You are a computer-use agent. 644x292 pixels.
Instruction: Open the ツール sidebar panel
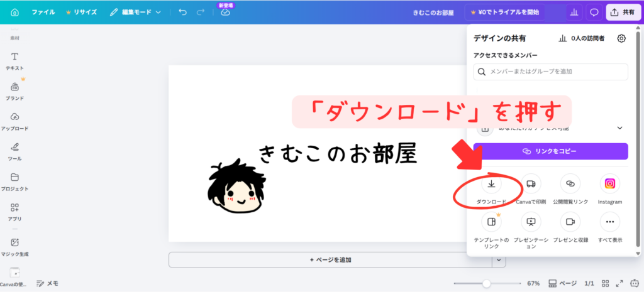[15, 152]
